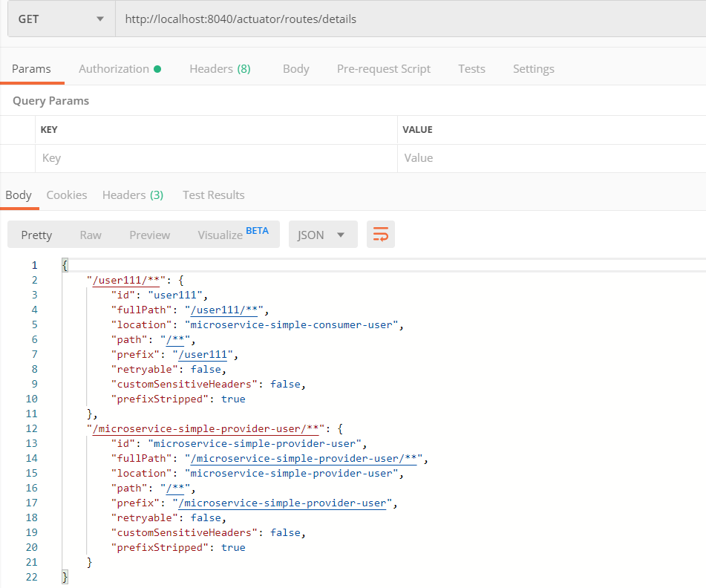This screenshot has height=588, width=706.
Task: Click the retryable false value on line 18
Action: [206, 517]
